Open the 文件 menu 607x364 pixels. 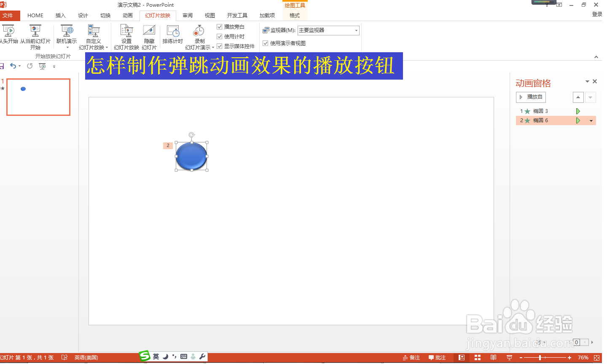(x=9, y=15)
